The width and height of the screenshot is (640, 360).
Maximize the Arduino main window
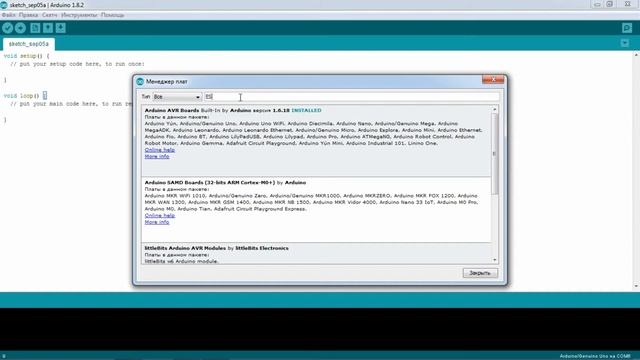pyautogui.click(x=609, y=4)
